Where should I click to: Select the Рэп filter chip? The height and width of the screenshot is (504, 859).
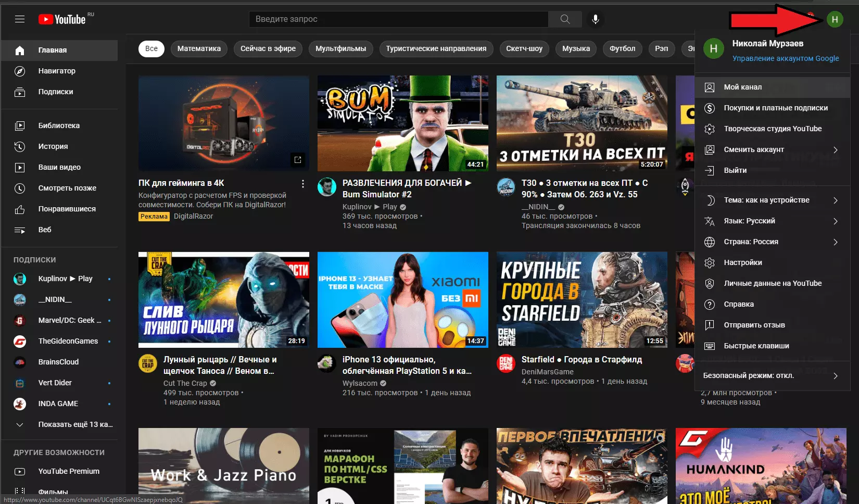click(662, 48)
